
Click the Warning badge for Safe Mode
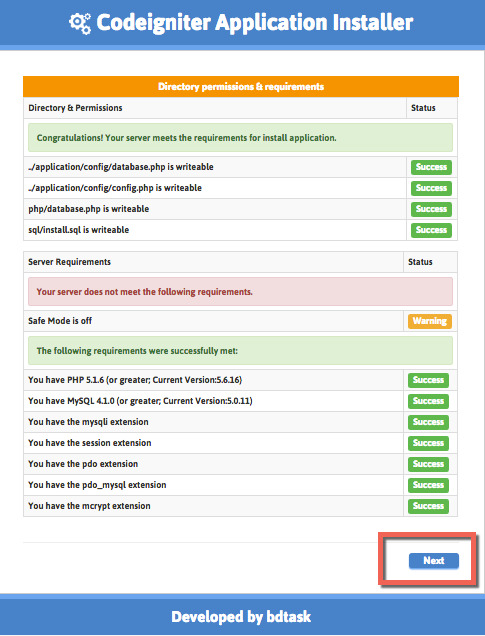pos(430,321)
